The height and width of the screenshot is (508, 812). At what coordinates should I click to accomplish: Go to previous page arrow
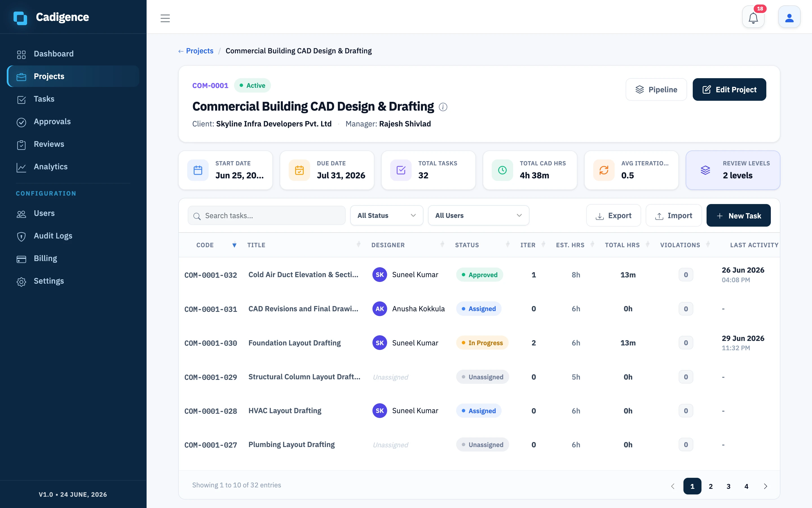(673, 486)
